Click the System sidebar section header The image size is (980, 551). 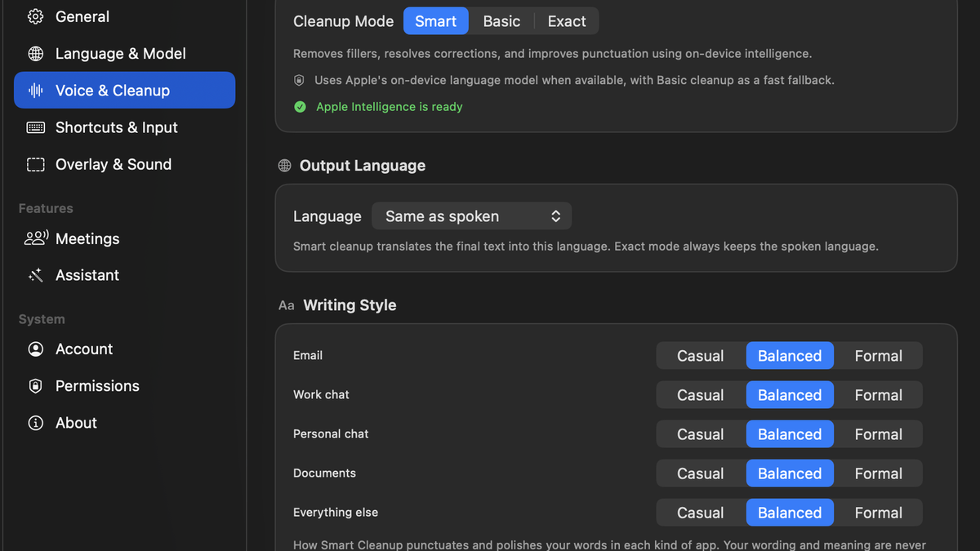42,320
